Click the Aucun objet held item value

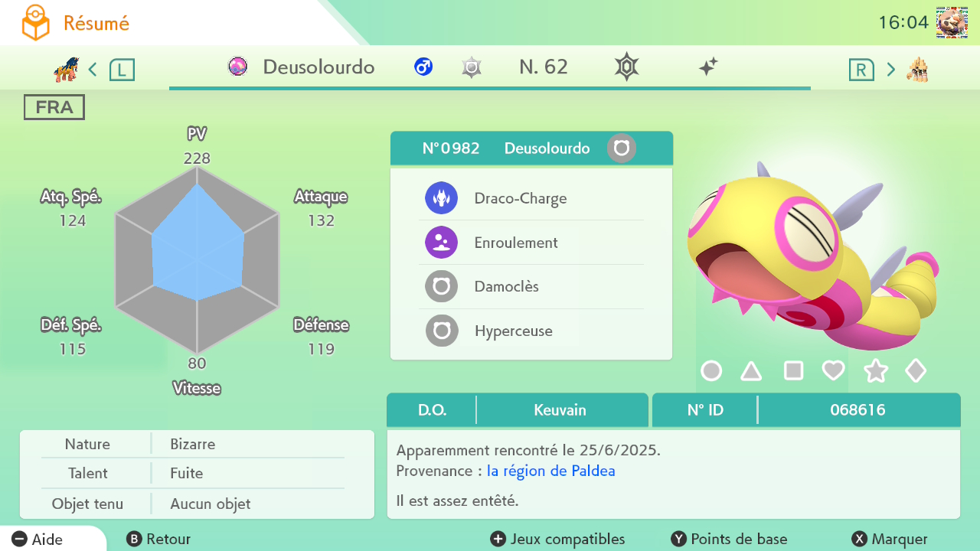(211, 504)
